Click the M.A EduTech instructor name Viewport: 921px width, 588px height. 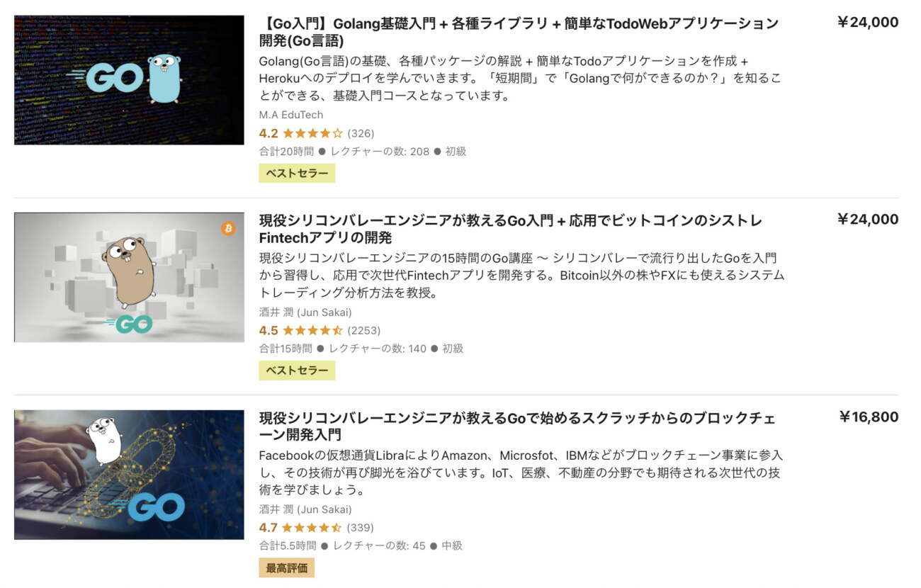[291, 115]
